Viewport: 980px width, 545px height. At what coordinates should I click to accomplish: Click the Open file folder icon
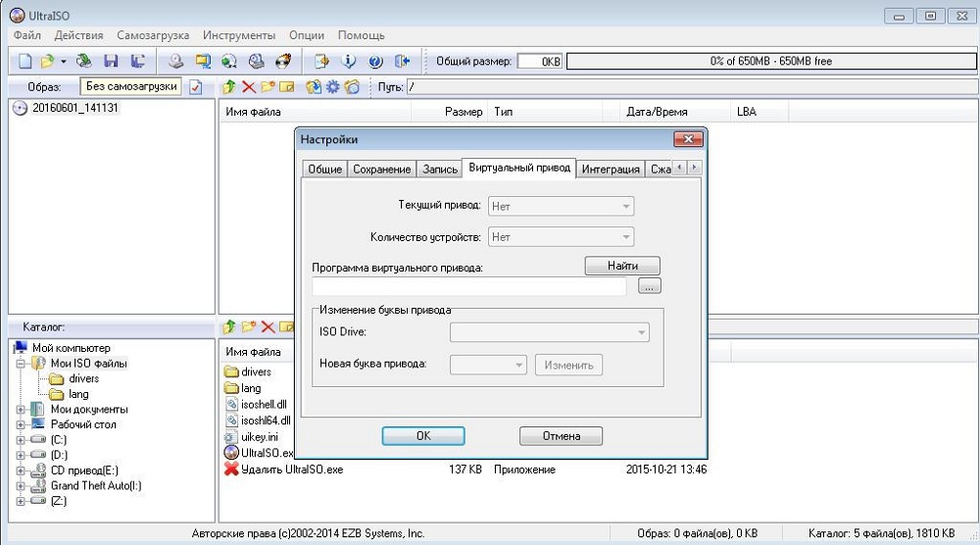point(47,61)
